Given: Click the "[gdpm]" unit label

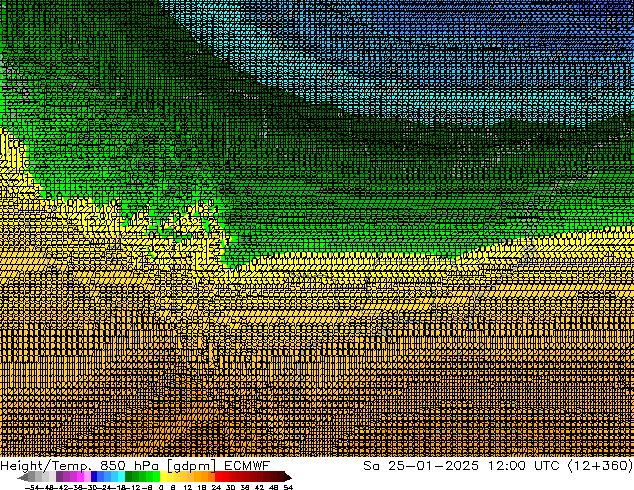Looking at the screenshot, I should [x=192, y=466].
